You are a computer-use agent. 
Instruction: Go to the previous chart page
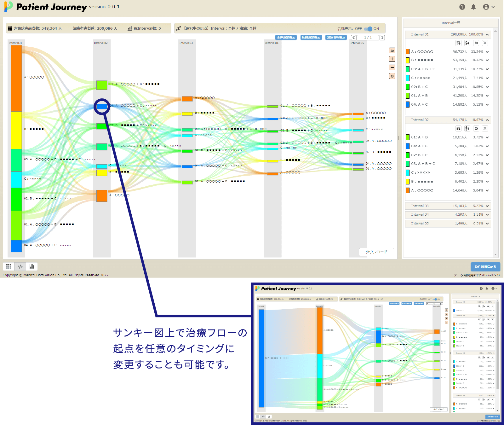pos(354,38)
